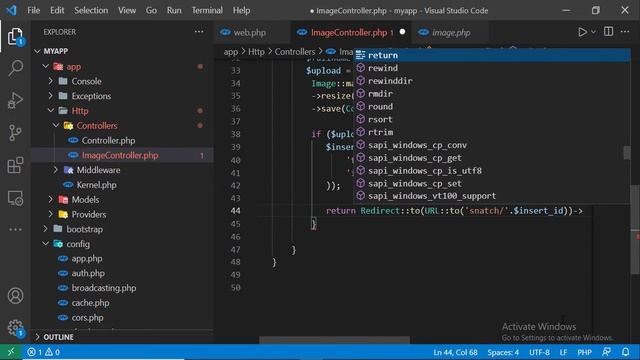The image size is (640, 360).
Task: Choose 'sapi_windows_cp_is_utf8' suggestion
Action: coord(492,171)
